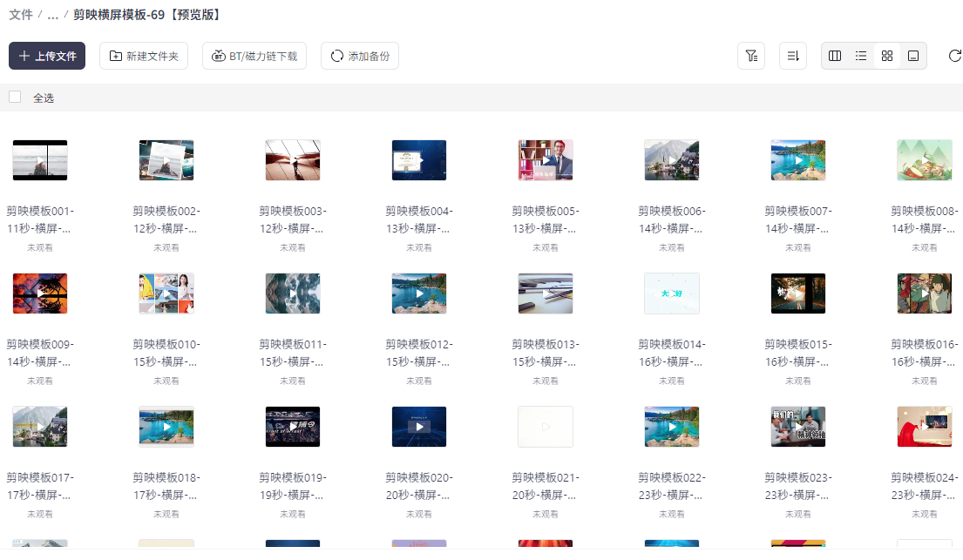Toggle the 全选 select-all checkbox

click(15, 97)
